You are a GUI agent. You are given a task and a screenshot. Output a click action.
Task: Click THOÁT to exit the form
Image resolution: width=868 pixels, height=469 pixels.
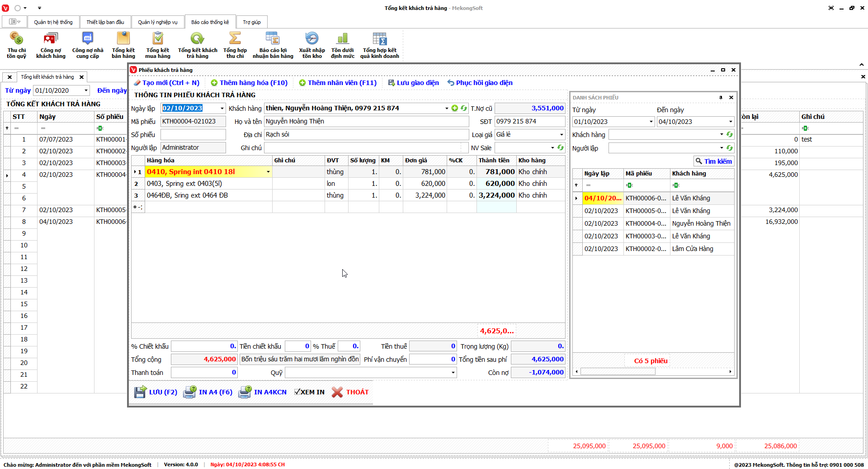pos(350,392)
